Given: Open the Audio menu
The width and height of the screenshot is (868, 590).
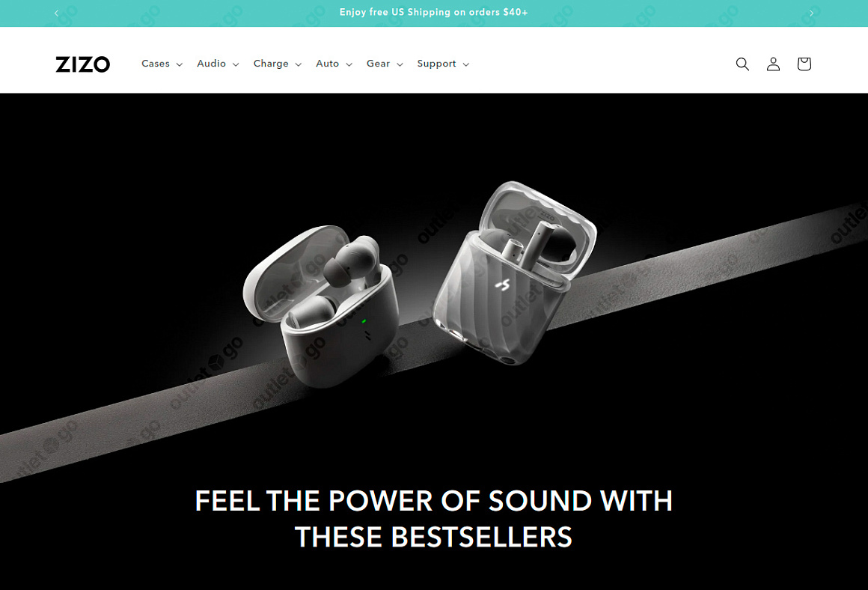Looking at the screenshot, I should click(212, 64).
